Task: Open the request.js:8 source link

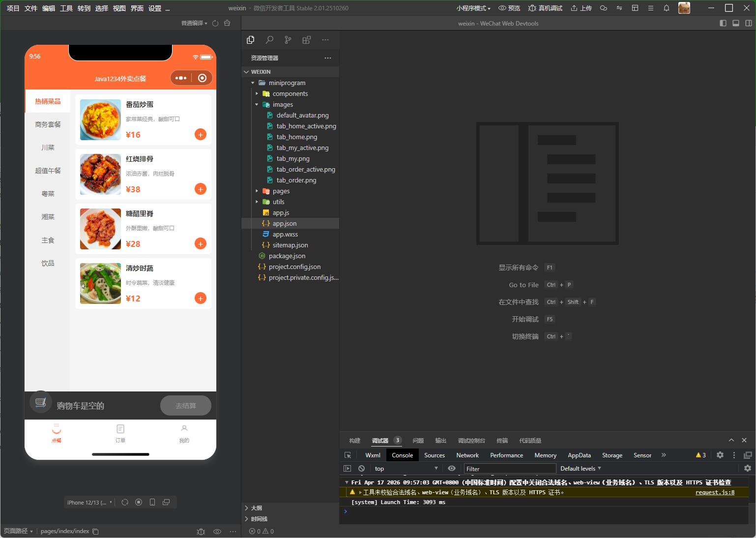Action: 715,492
